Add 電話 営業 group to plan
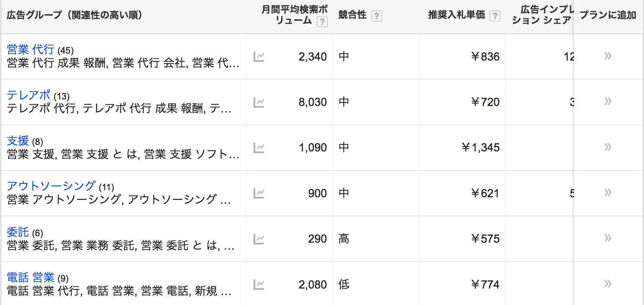The image size is (644, 305). click(x=608, y=284)
